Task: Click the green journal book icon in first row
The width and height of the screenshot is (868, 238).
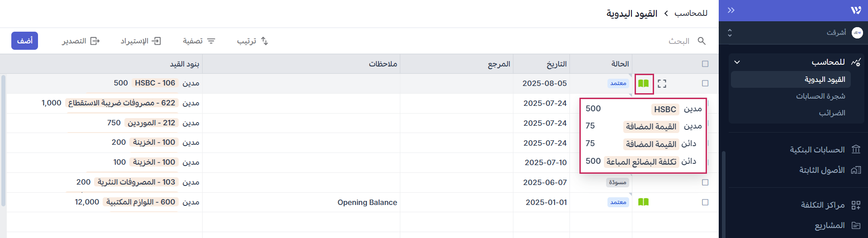Action: [644, 84]
